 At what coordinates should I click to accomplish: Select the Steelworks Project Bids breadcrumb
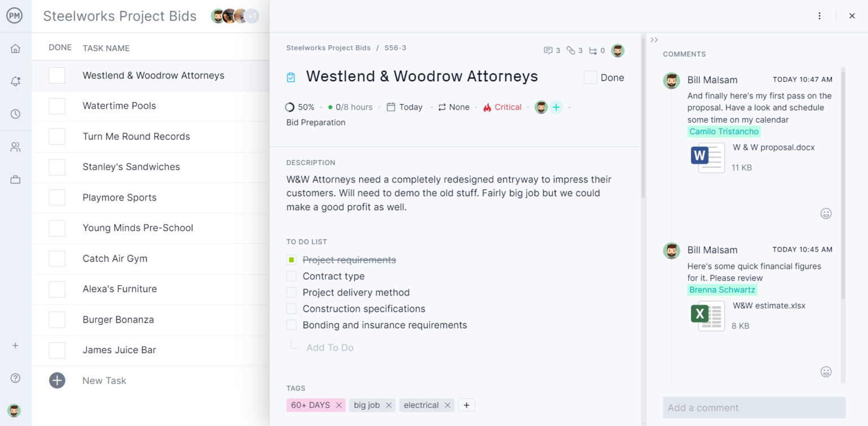point(328,48)
